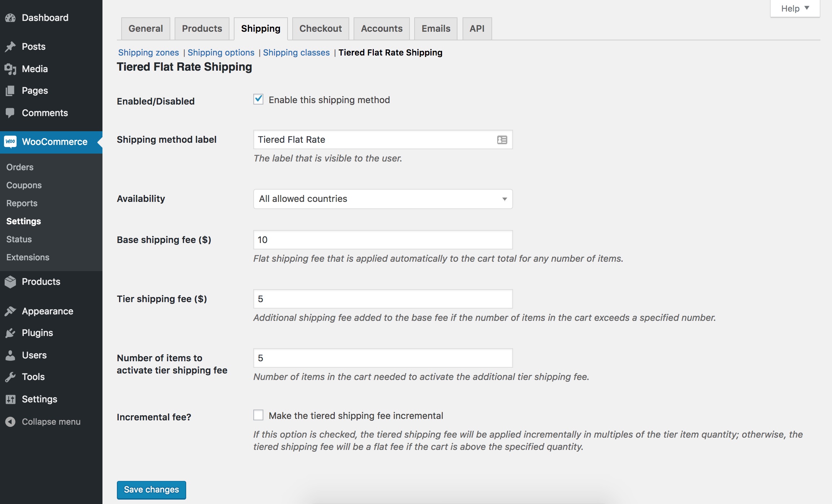Click the Comments speech bubble icon
This screenshot has width=832, height=504.
tap(10, 113)
